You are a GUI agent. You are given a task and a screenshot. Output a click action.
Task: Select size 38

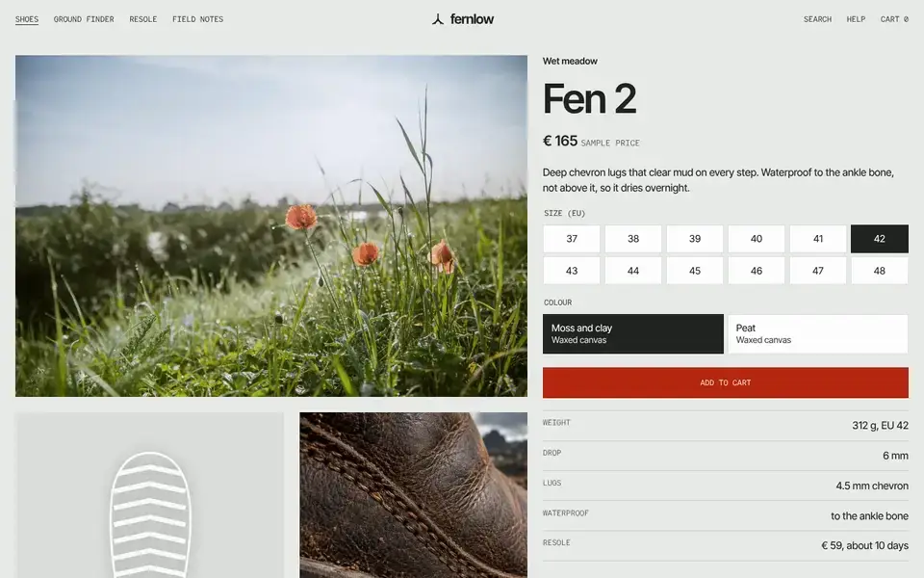click(633, 239)
